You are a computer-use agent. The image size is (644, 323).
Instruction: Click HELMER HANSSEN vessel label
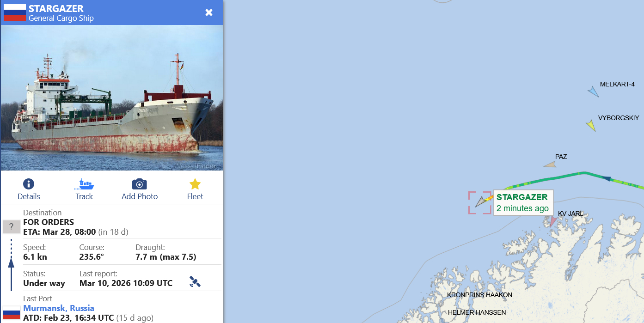click(477, 312)
